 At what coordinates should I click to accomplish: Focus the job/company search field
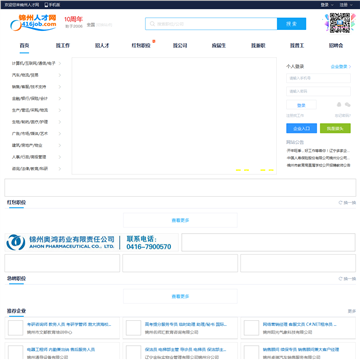[211, 24]
